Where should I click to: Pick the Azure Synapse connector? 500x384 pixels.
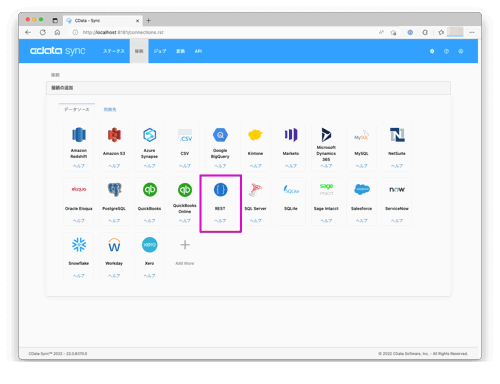(149, 135)
